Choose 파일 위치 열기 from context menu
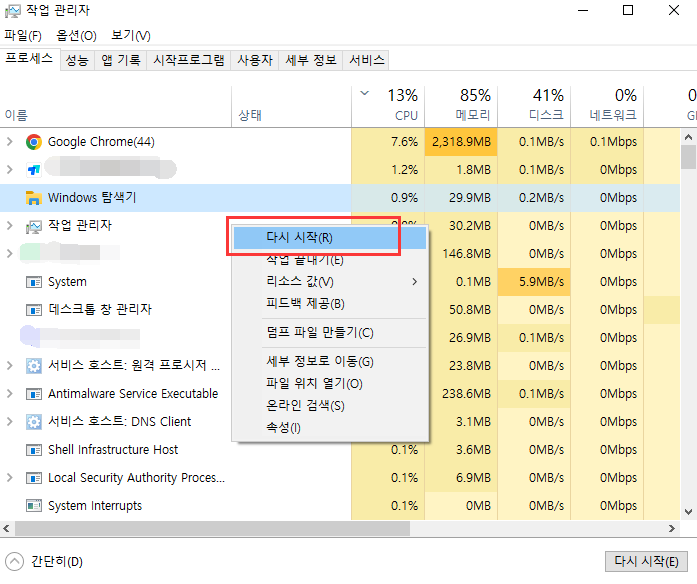The width and height of the screenshot is (697, 584). [x=314, y=383]
